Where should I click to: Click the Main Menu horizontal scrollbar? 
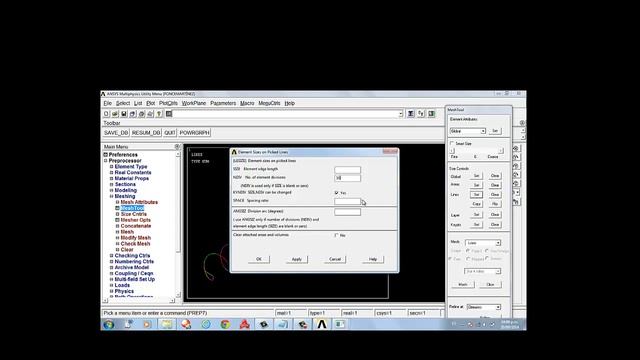pos(138,301)
